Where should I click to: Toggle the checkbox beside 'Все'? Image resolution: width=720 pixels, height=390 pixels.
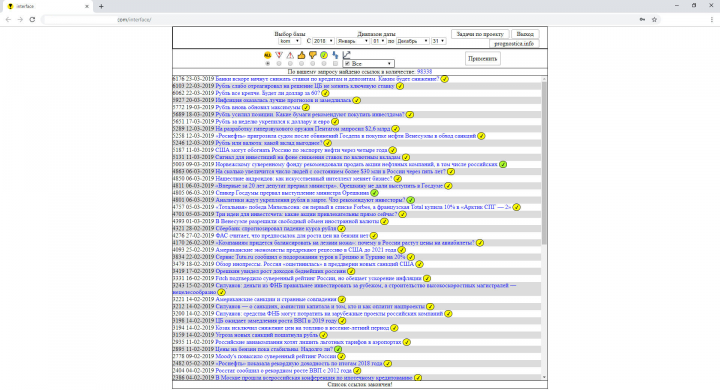348,63
